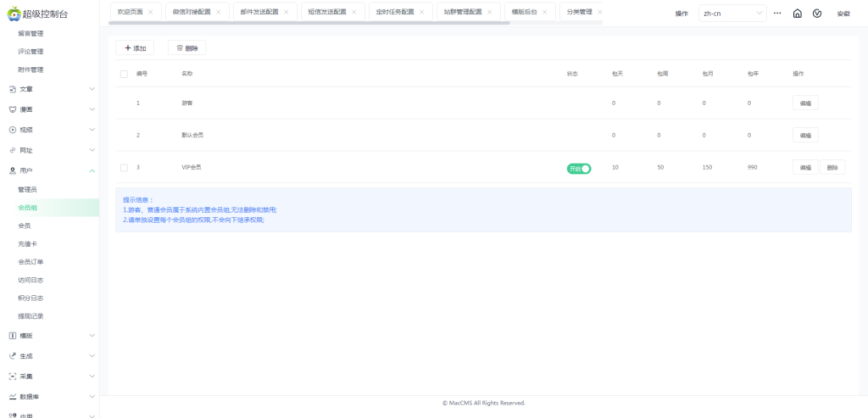Viewport: 868px width, 418px height.
Task: Open the home icon in top bar
Action: [x=797, y=14]
